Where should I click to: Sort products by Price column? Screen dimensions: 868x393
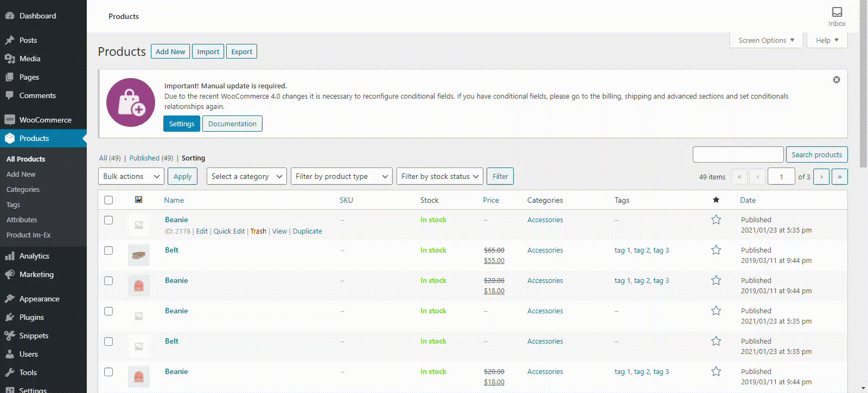491,200
